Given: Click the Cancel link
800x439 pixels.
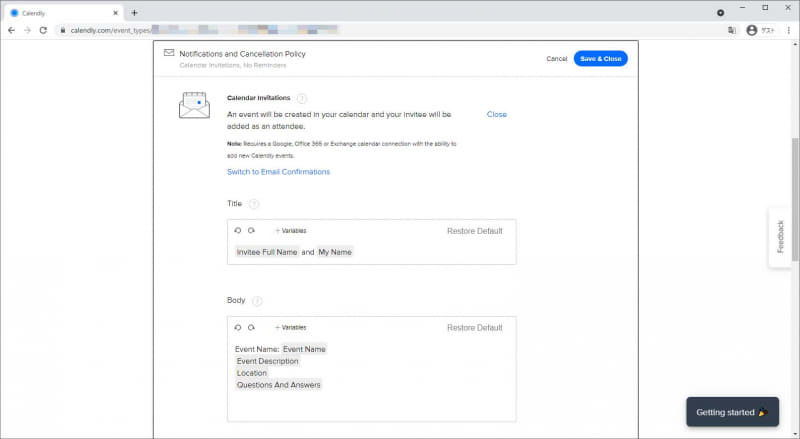Looking at the screenshot, I should point(557,59).
